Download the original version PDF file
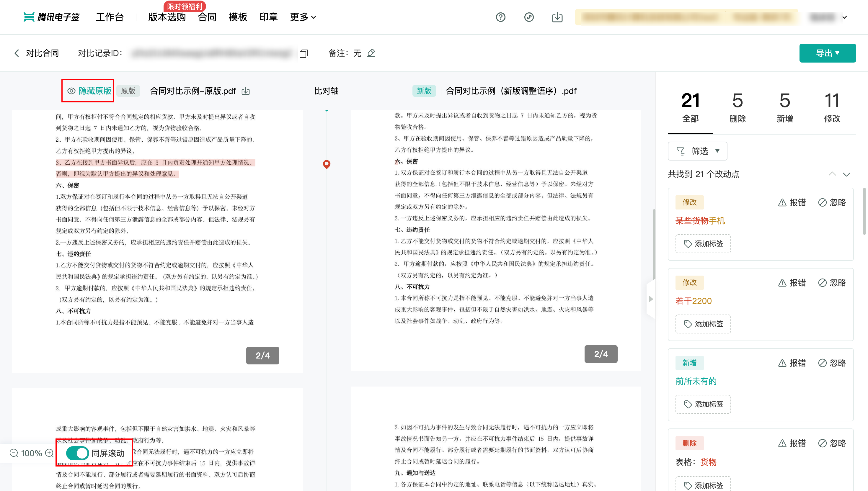Image resolution: width=868 pixels, height=491 pixels. (x=246, y=91)
